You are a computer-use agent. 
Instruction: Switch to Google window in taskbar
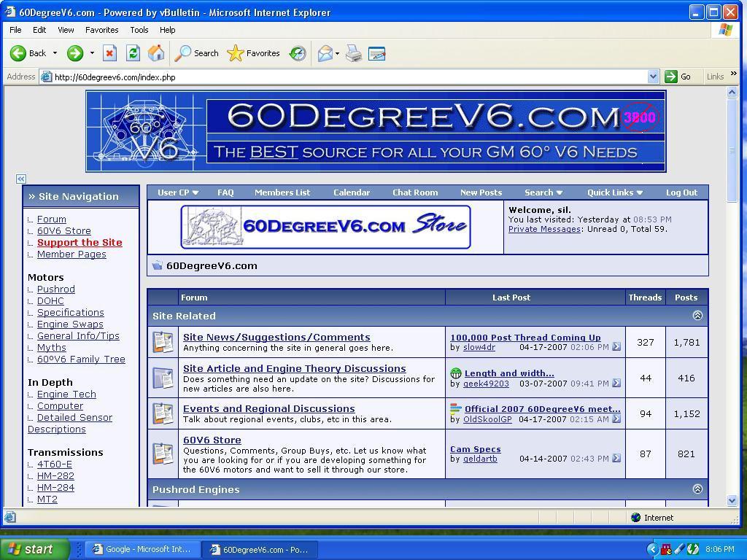[x=140, y=550]
